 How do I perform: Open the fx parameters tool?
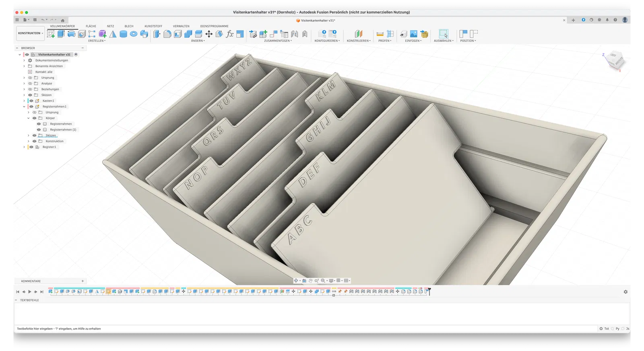tap(230, 34)
